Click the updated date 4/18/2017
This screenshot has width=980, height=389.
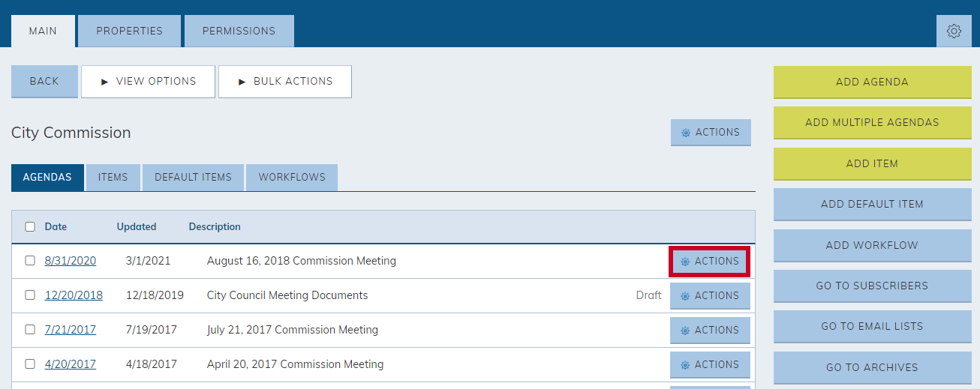pyautogui.click(x=152, y=364)
